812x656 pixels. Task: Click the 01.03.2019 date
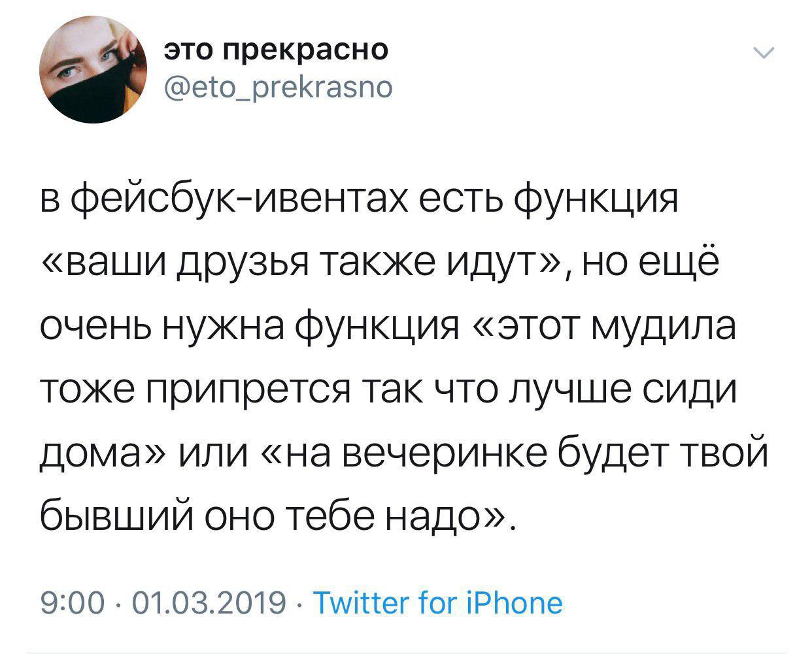pos(209,602)
